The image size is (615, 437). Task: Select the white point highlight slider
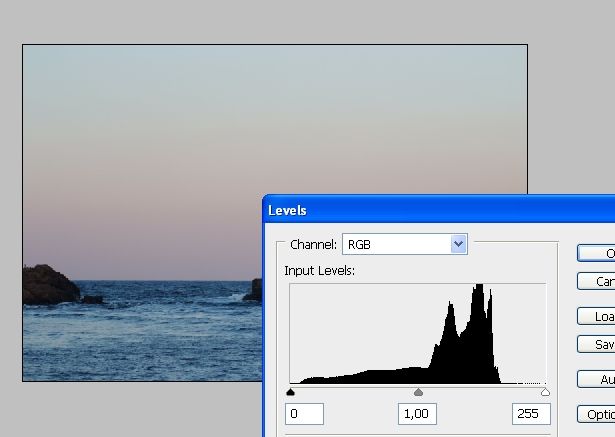point(545,392)
